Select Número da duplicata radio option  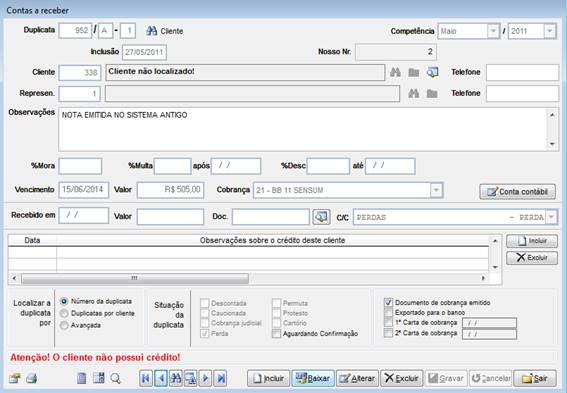(64, 301)
